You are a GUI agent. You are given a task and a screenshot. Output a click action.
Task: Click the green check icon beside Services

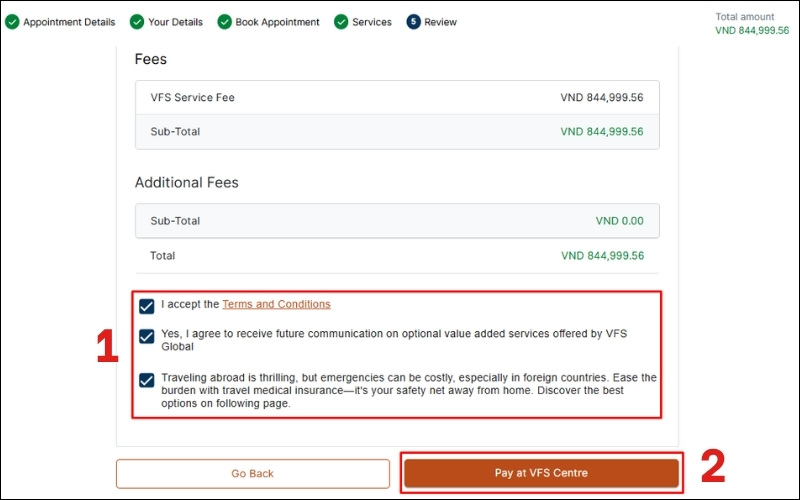(341, 22)
